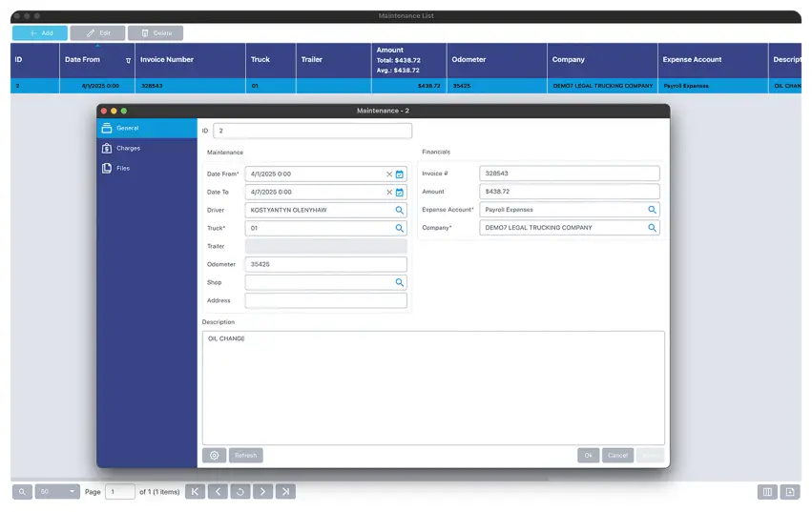The height and width of the screenshot is (512, 812).
Task: Open the Shop lookup search icon
Action: 400,283
